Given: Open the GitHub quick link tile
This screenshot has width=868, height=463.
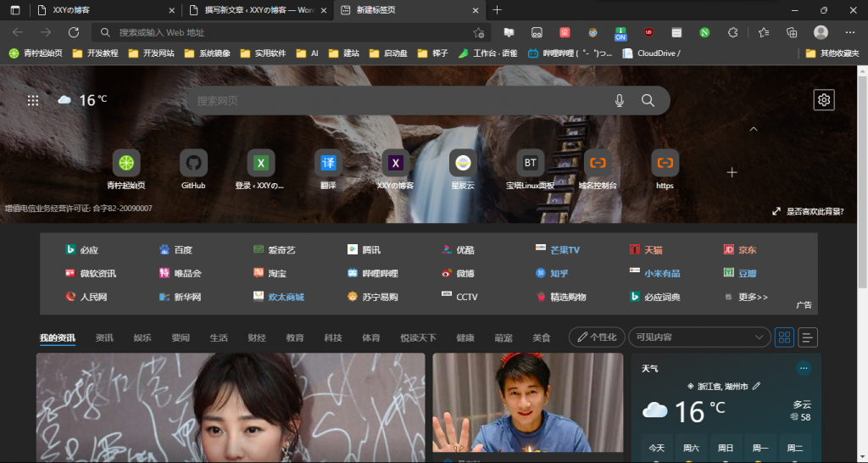Looking at the screenshot, I should 193,163.
